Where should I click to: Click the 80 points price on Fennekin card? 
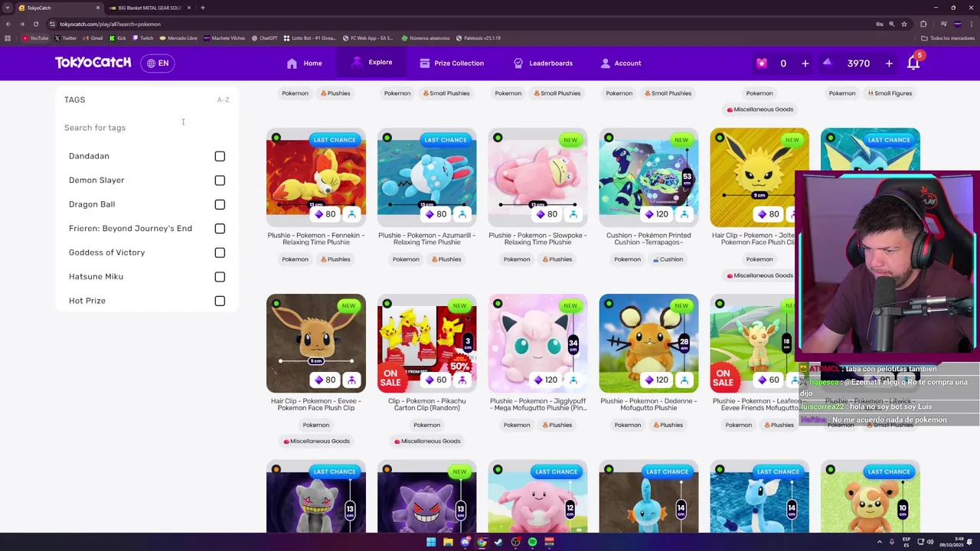[325, 214]
